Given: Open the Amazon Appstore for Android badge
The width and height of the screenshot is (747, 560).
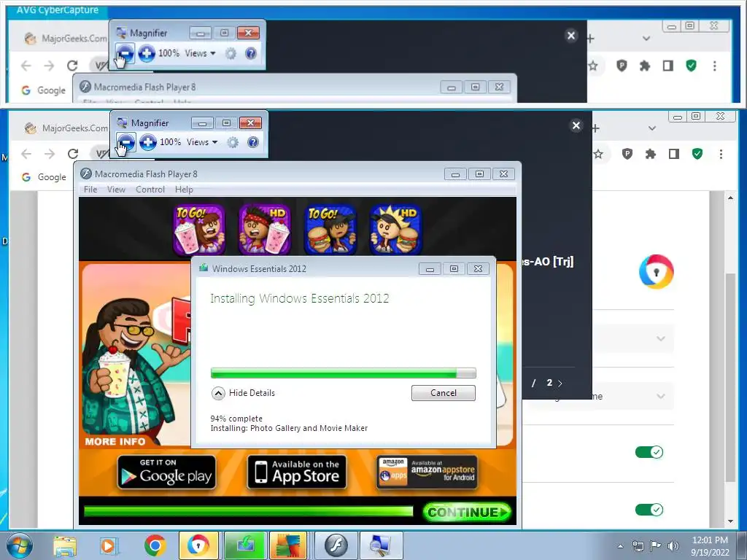Looking at the screenshot, I should click(427, 472).
